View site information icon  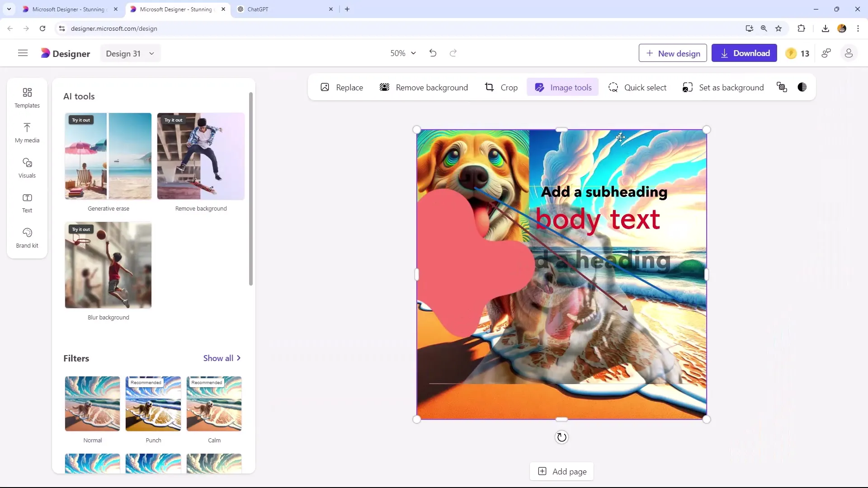pos(62,28)
